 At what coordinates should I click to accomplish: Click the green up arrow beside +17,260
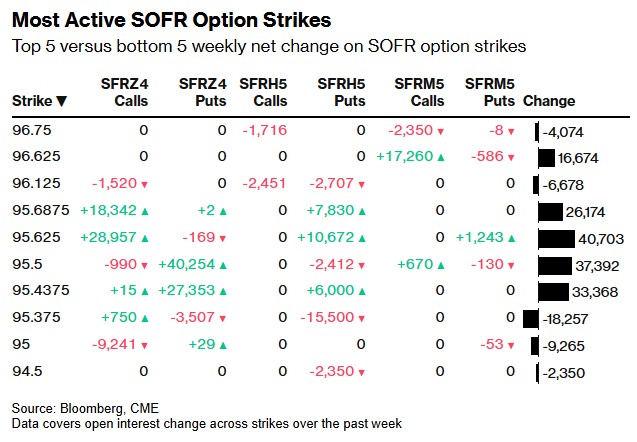[439, 157]
